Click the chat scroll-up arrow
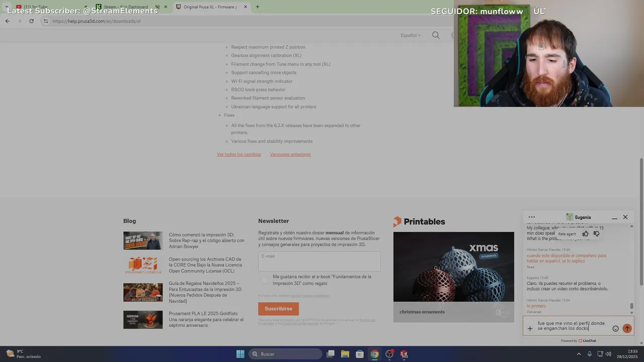 (631, 226)
